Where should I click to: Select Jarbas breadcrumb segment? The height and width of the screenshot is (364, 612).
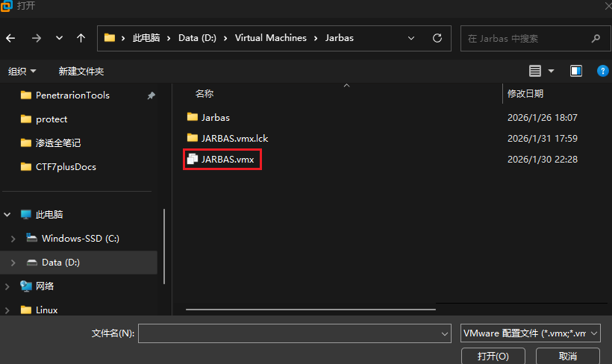[x=339, y=38]
